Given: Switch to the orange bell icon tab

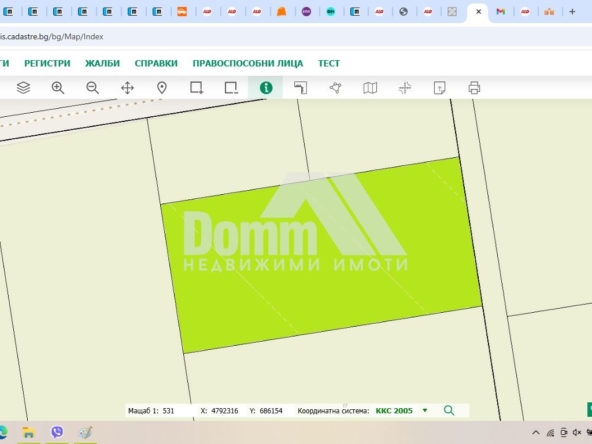Looking at the screenshot, I should pyautogui.click(x=281, y=12).
